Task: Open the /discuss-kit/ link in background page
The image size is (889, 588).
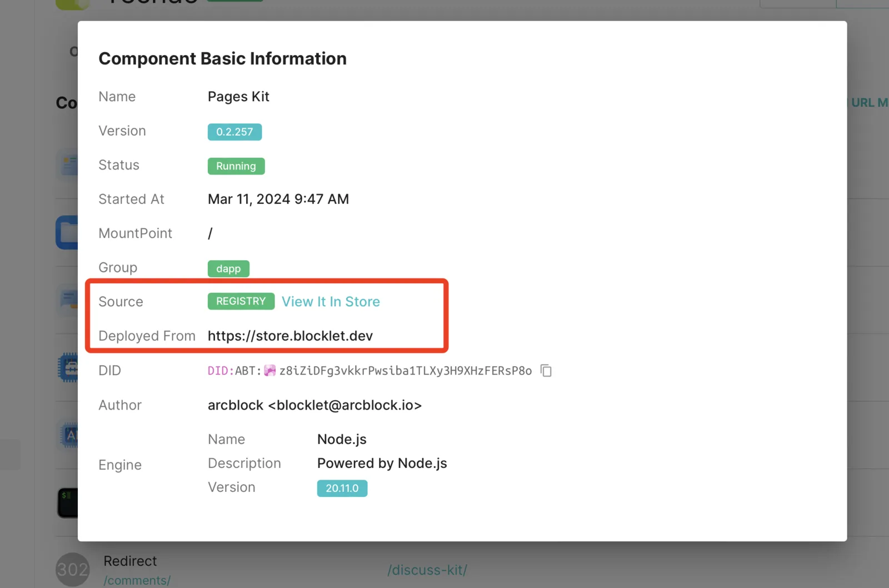Action: click(x=427, y=570)
